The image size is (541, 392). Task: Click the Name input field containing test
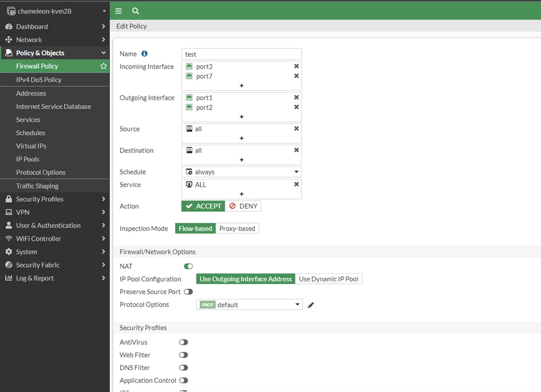(242, 54)
